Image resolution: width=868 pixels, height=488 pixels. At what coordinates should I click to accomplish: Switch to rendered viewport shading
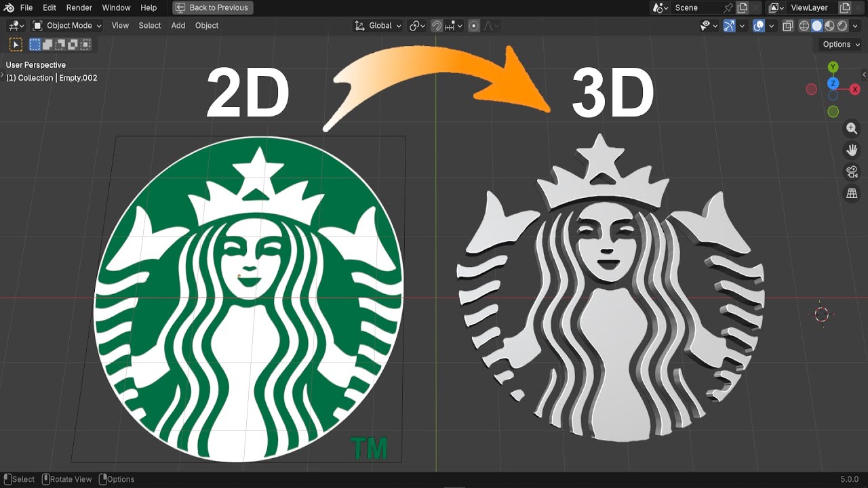842,25
